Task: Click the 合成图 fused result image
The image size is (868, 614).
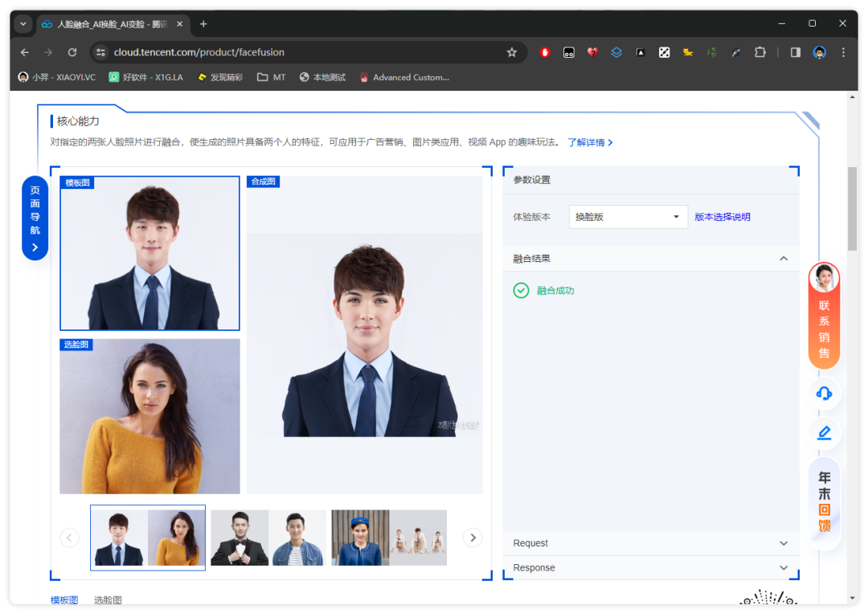Action: pos(365,334)
